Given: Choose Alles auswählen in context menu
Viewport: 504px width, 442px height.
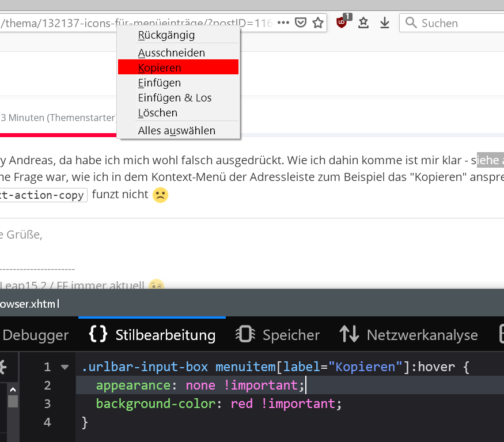Looking at the screenshot, I should click(177, 131).
